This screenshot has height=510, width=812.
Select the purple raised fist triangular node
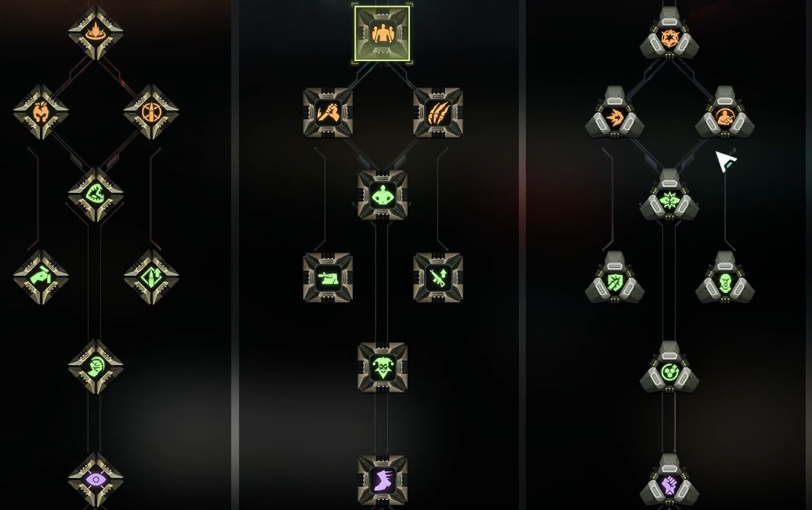tap(669, 483)
